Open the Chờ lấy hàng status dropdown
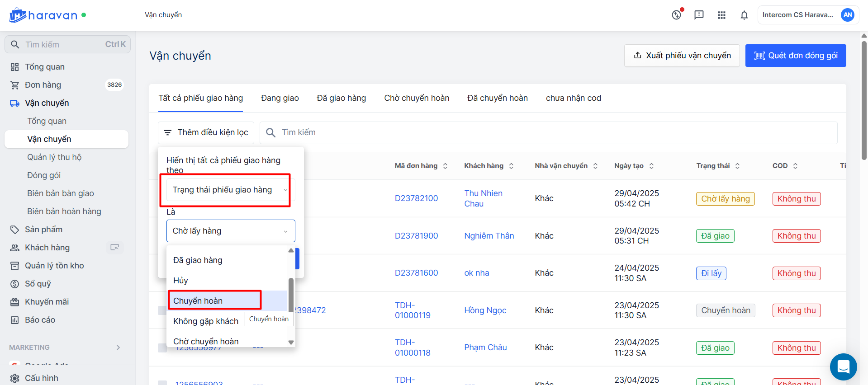This screenshot has height=385, width=868. [230, 231]
